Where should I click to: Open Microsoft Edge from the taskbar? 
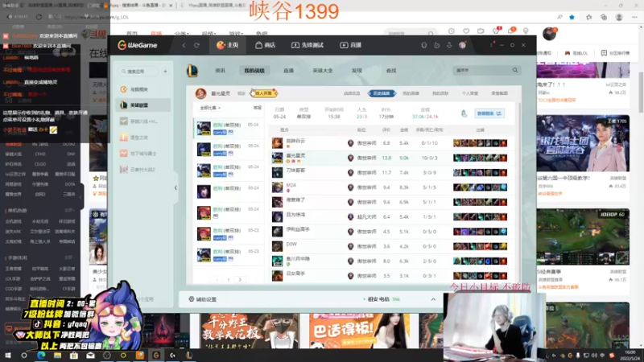click(x=41, y=356)
